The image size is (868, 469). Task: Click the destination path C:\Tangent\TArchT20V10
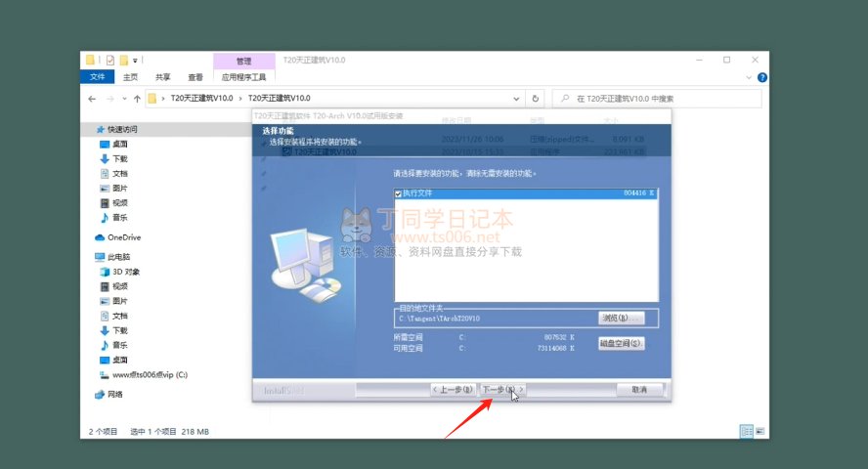[x=440, y=319]
